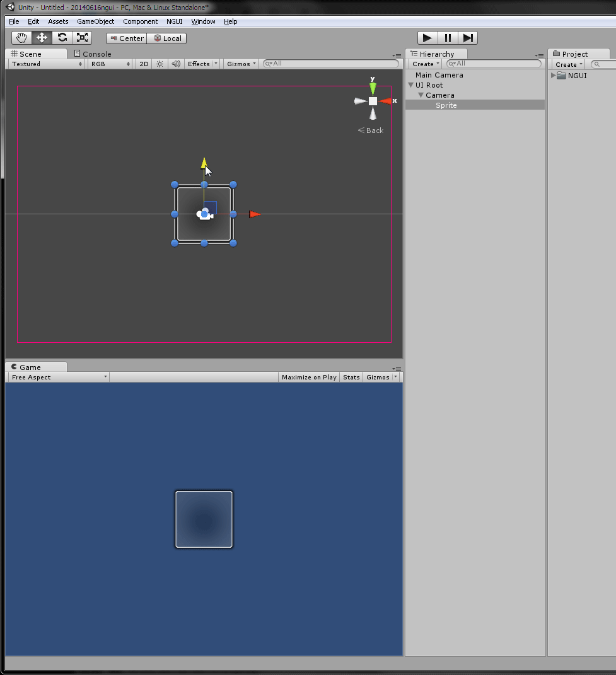The width and height of the screenshot is (616, 675).
Task: Select the Scale tool
Action: 82,38
